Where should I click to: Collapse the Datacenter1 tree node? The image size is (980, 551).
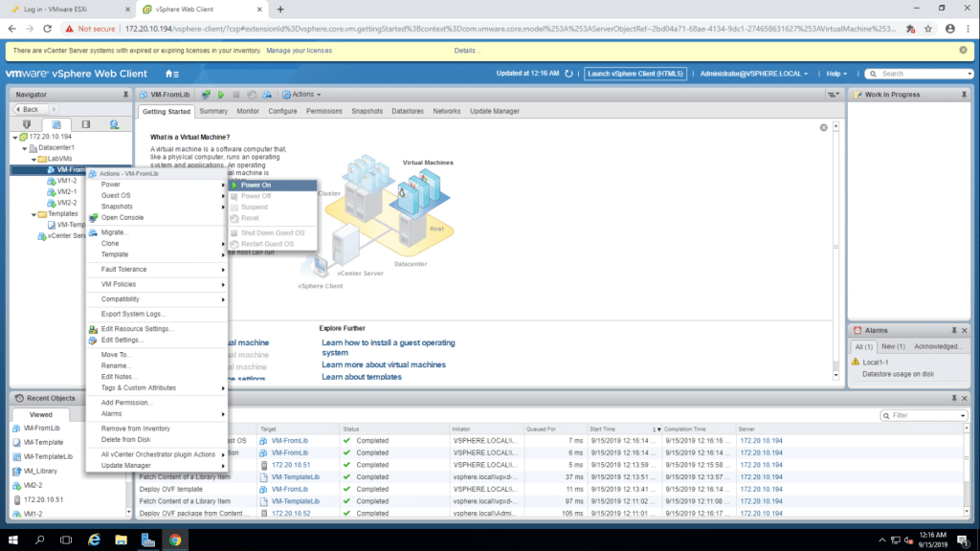click(24, 148)
